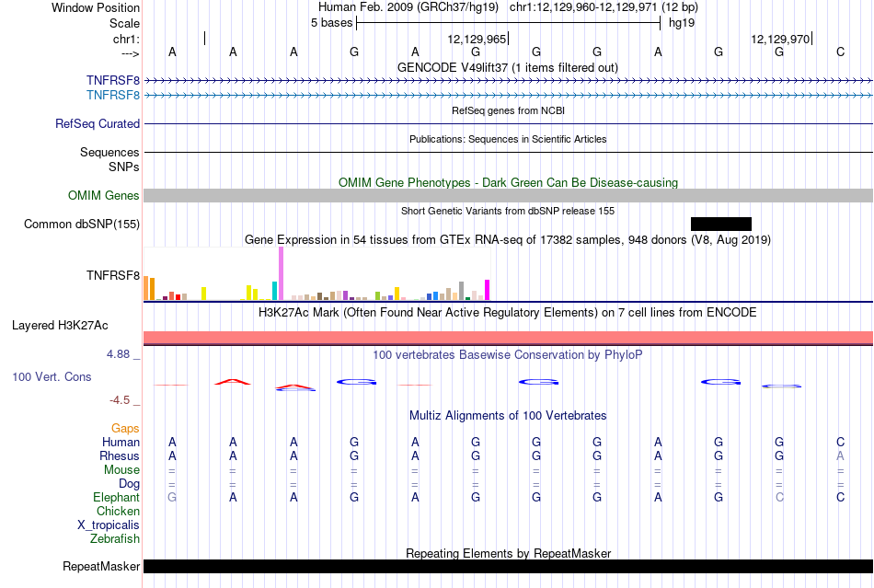Viewport: 874px width, 588px height.
Task: Click Repeating Elements by RepeatMasker title
Action: point(509,553)
